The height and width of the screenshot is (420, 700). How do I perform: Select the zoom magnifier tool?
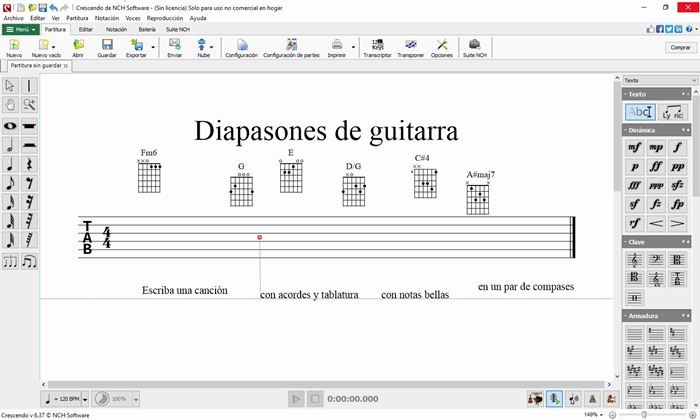coord(29,104)
